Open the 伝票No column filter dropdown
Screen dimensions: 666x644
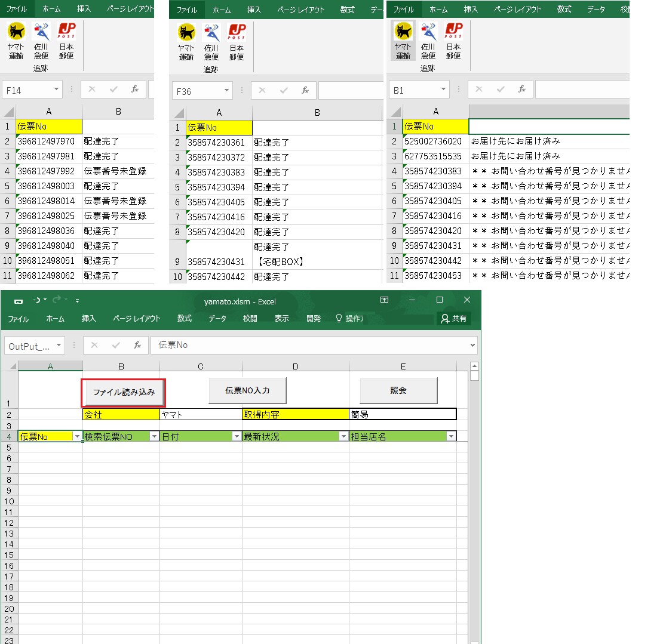click(77, 436)
